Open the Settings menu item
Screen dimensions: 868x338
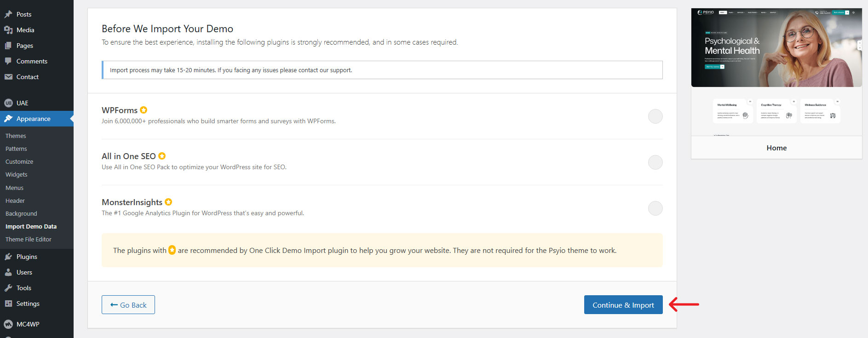[28, 304]
